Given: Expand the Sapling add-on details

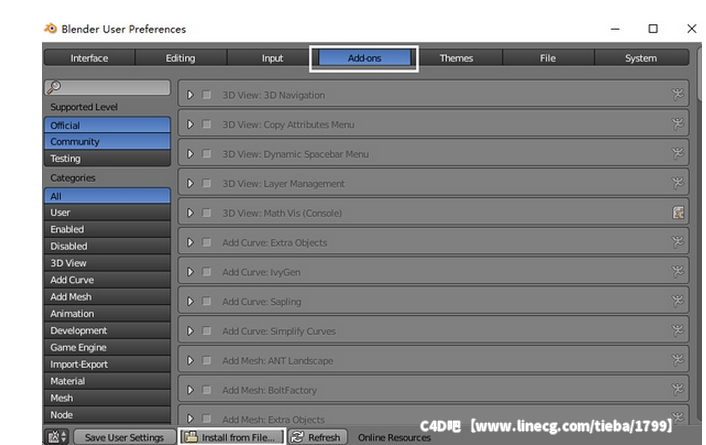Looking at the screenshot, I should click(190, 301).
